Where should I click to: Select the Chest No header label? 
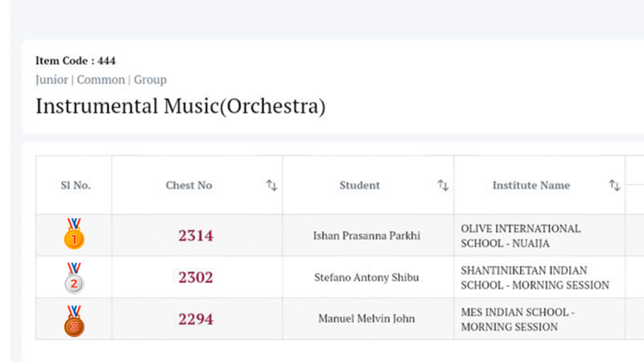[x=189, y=185]
